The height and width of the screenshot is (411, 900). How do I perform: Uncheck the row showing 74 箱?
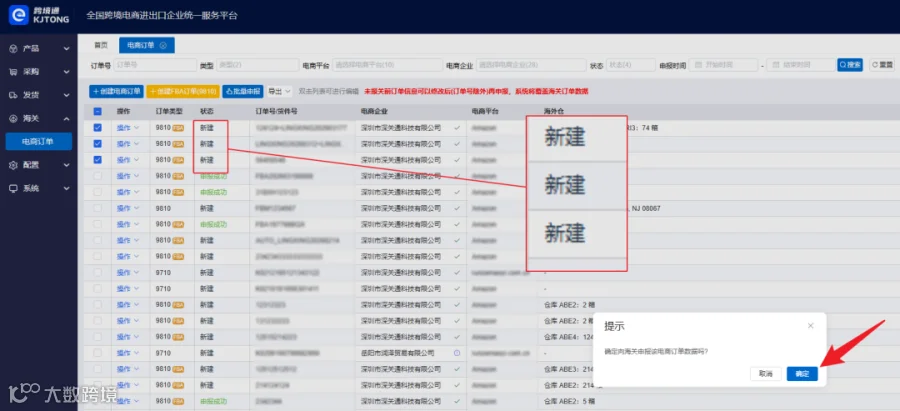pos(98,127)
